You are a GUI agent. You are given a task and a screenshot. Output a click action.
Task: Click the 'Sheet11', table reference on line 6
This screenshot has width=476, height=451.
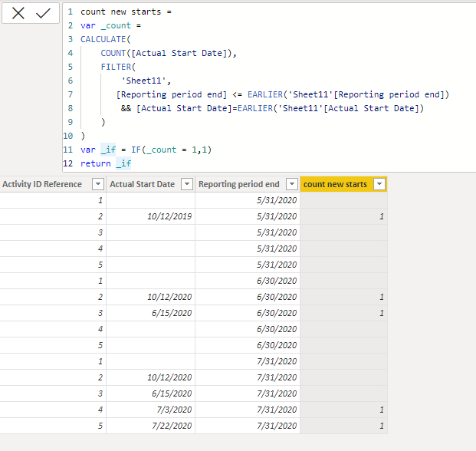pyautogui.click(x=146, y=81)
